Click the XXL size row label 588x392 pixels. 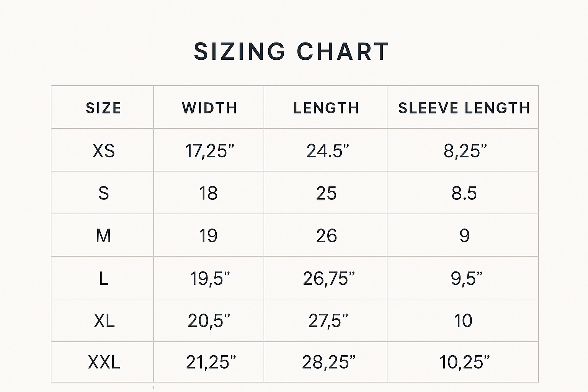(x=104, y=362)
